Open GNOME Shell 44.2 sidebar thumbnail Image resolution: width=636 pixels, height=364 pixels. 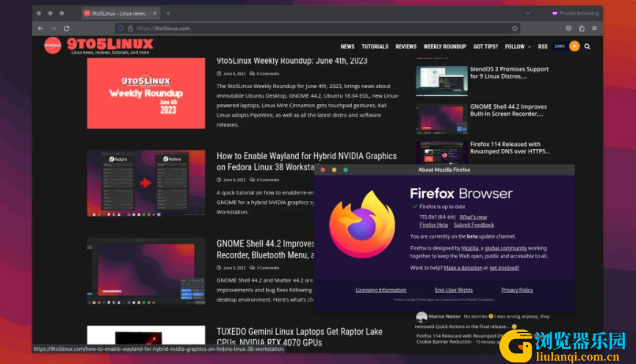tap(441, 118)
